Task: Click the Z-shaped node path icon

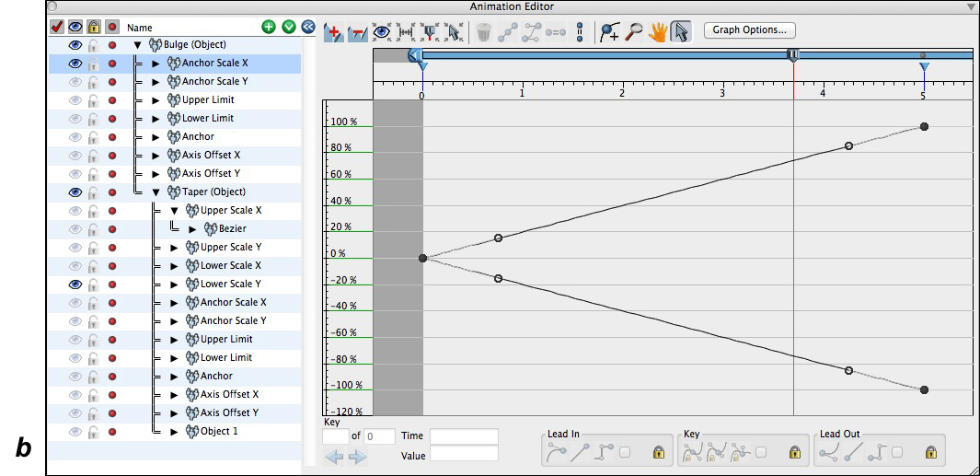Action: click(x=531, y=32)
